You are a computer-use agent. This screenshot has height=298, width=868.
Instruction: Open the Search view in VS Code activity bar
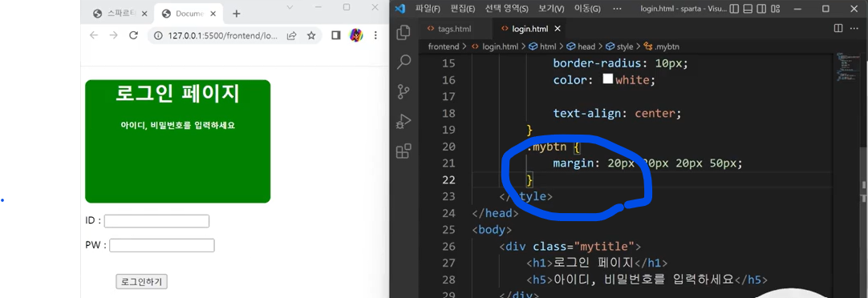pyautogui.click(x=404, y=62)
